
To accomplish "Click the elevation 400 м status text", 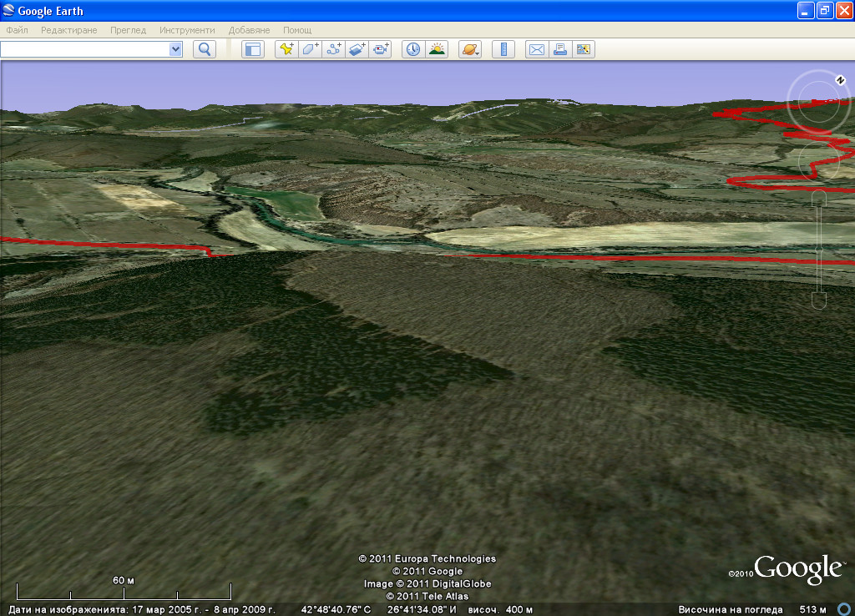I will tap(500, 609).
